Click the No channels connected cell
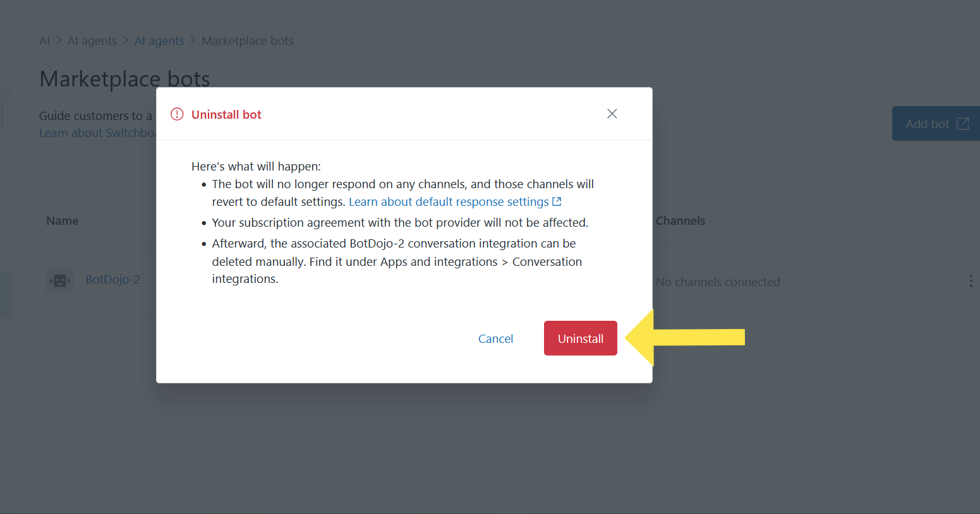 [x=718, y=282]
